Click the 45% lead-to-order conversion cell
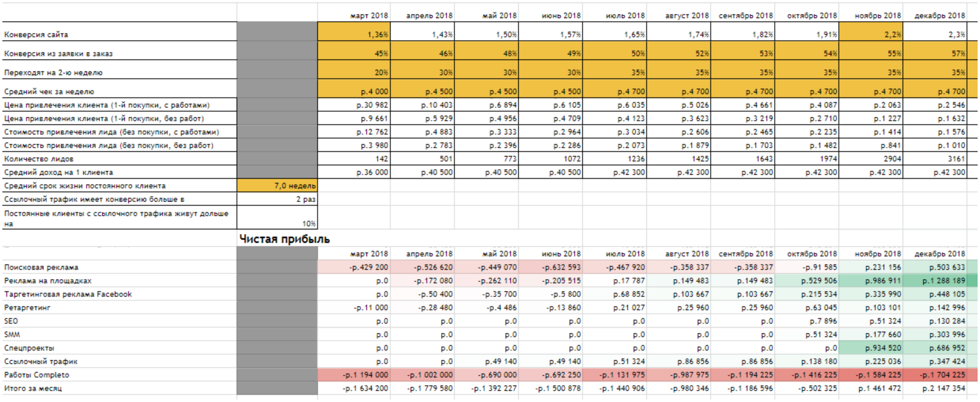980x402 pixels. point(354,50)
